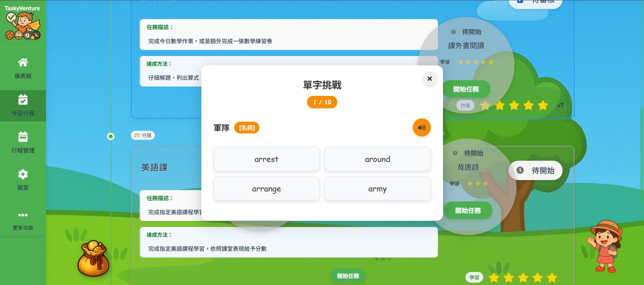Viewport: 644px width, 285px height.
Task: Choose answer arrange
Action: (x=266, y=189)
